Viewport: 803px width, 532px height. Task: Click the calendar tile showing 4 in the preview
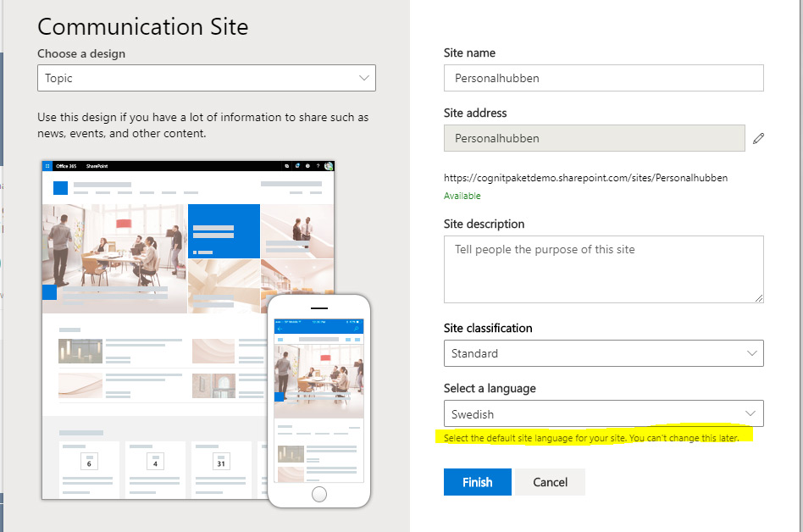click(x=155, y=463)
